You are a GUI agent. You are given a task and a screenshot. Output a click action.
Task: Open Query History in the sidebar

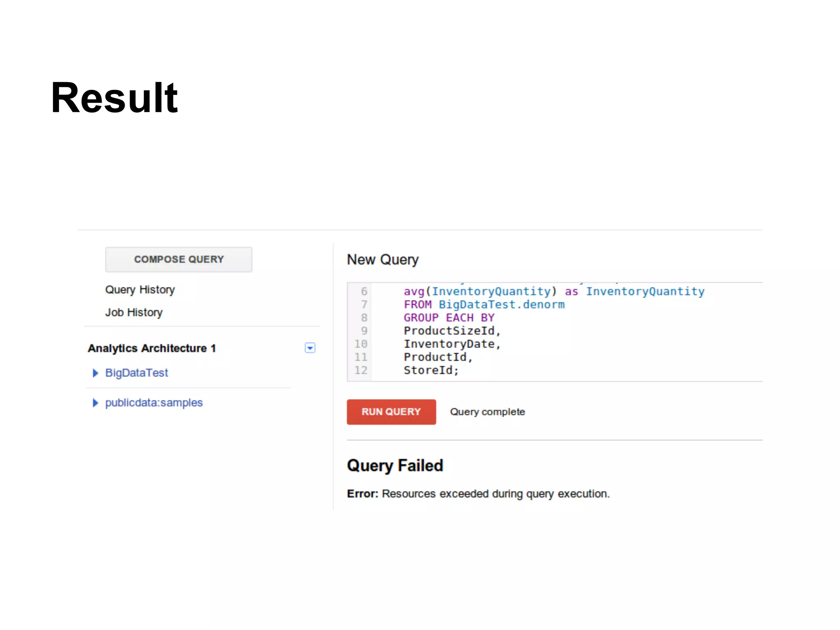140,290
